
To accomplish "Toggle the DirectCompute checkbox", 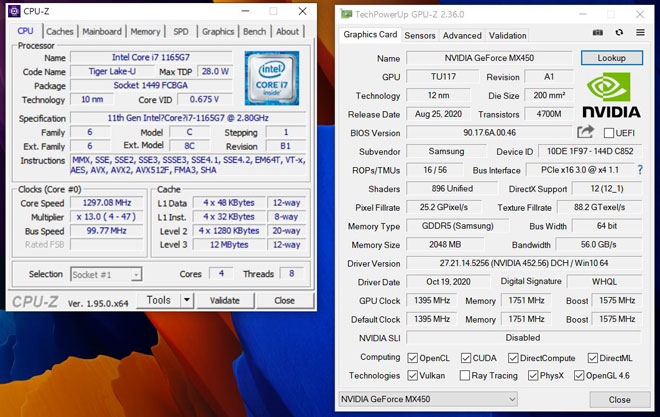I will click(x=513, y=358).
